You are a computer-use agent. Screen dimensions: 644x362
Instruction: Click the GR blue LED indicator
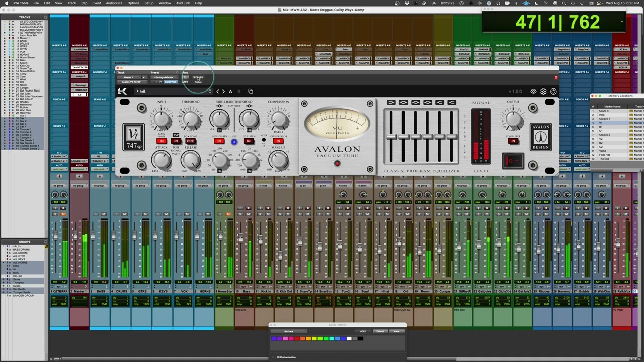(234, 142)
